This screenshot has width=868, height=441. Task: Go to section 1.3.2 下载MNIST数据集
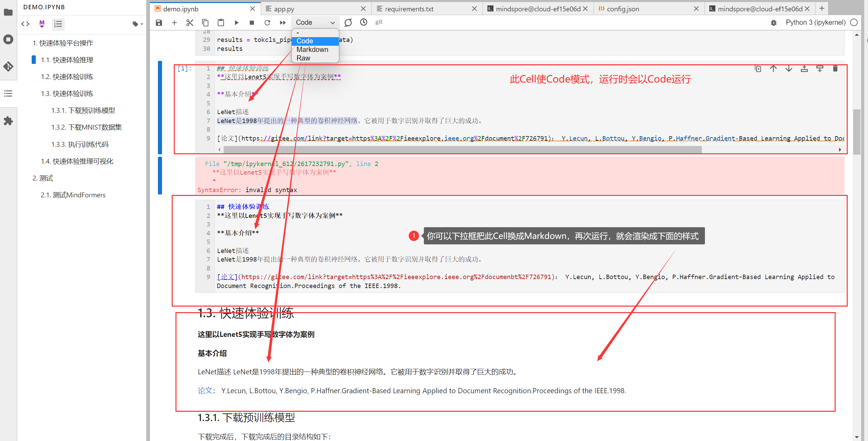pos(86,127)
